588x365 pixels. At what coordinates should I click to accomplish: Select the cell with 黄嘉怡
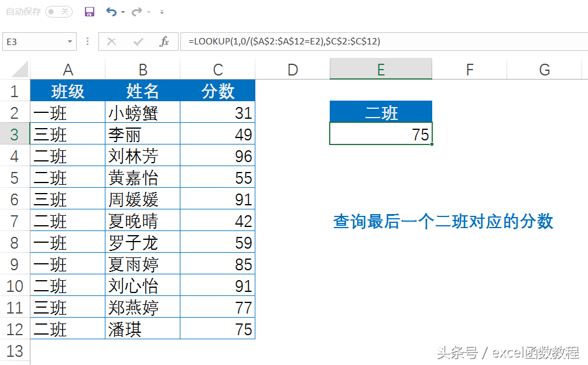(143, 177)
